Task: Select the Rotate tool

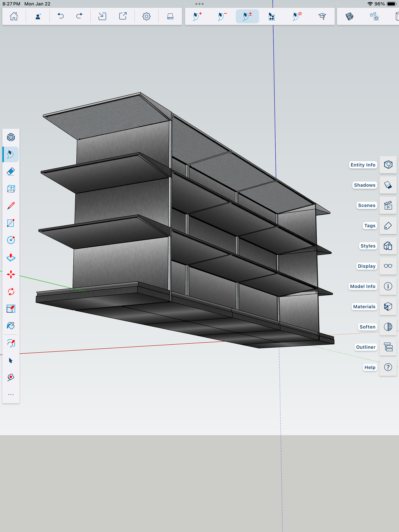Action: click(11, 292)
